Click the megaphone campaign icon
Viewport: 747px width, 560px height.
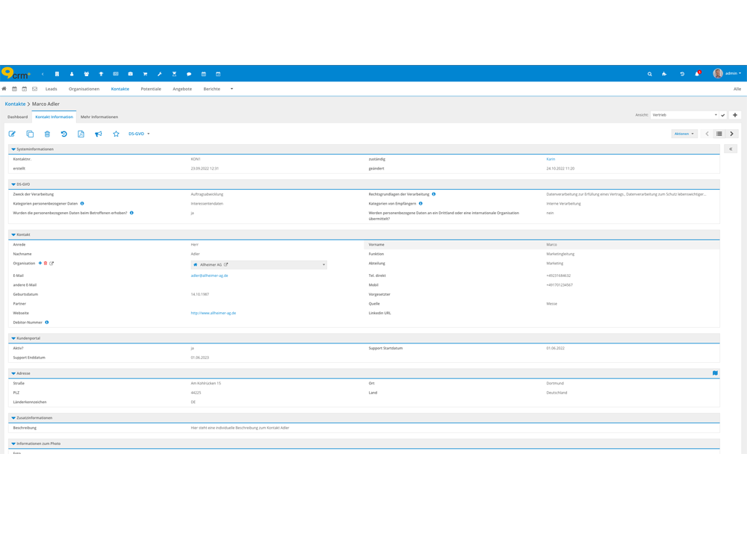[x=98, y=134]
